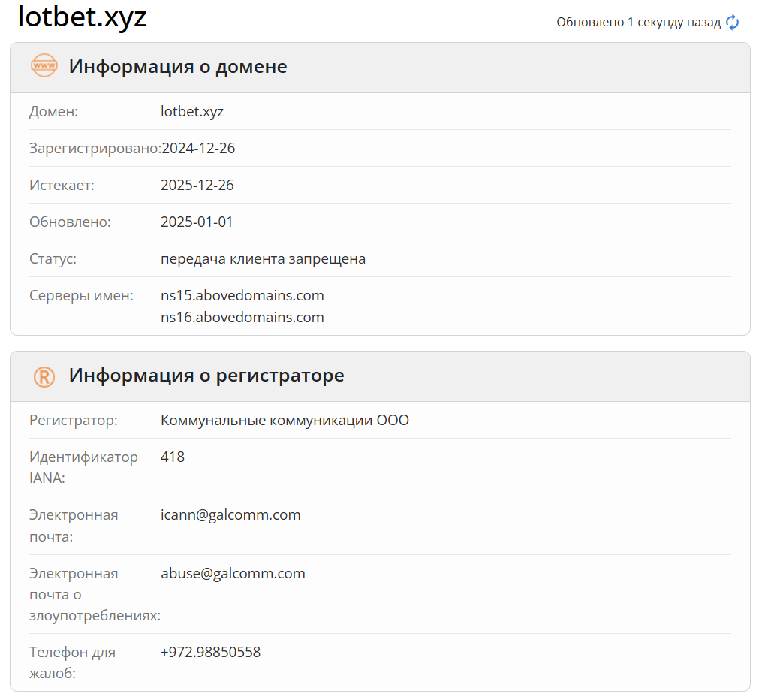Click the IANA identifier value 418

pos(173,457)
